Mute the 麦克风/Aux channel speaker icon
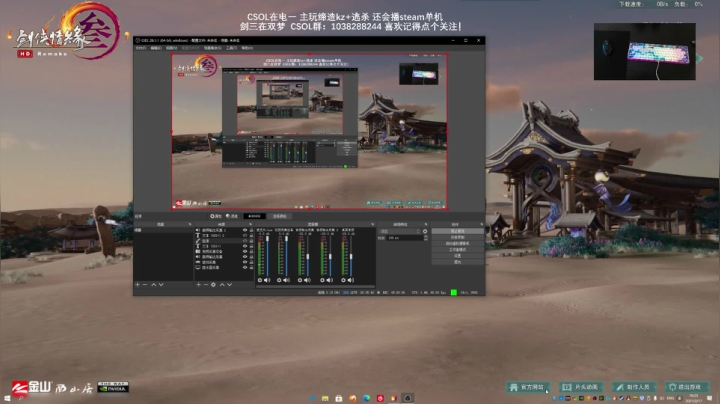This screenshot has height=404, width=720. click(267, 280)
